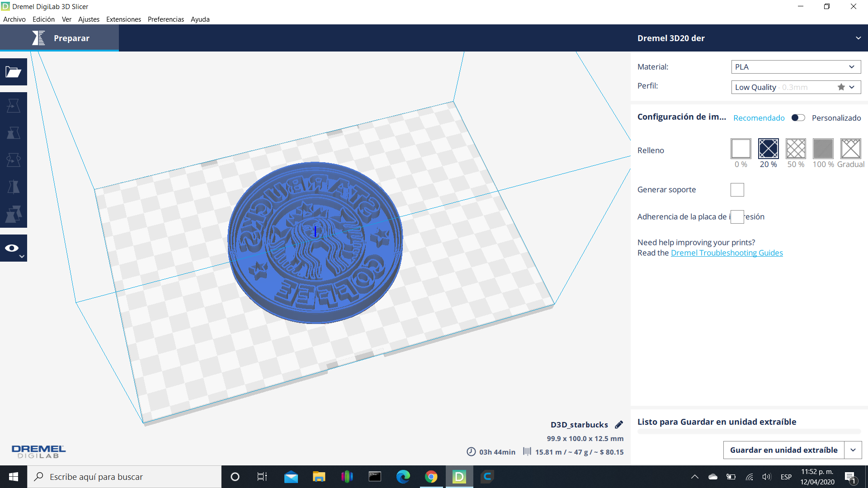
Task: Open the Edición menu
Action: [43, 19]
